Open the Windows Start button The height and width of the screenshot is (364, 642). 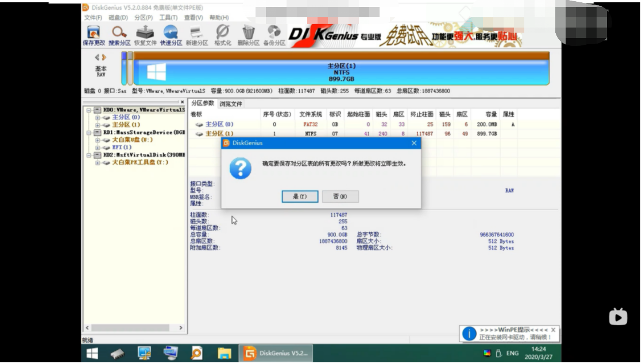coord(92,353)
